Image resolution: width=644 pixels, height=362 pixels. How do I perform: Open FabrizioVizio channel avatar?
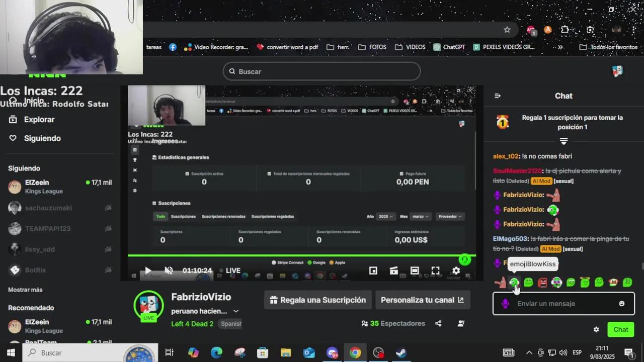pyautogui.click(x=148, y=305)
